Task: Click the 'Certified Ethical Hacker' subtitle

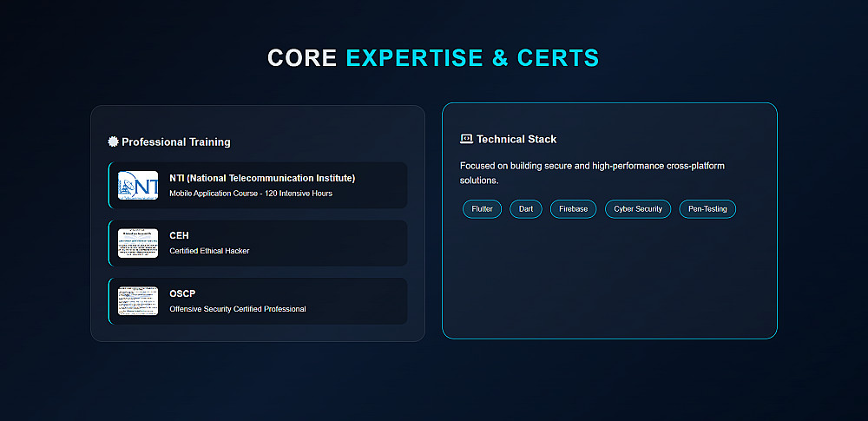Action: (209, 251)
